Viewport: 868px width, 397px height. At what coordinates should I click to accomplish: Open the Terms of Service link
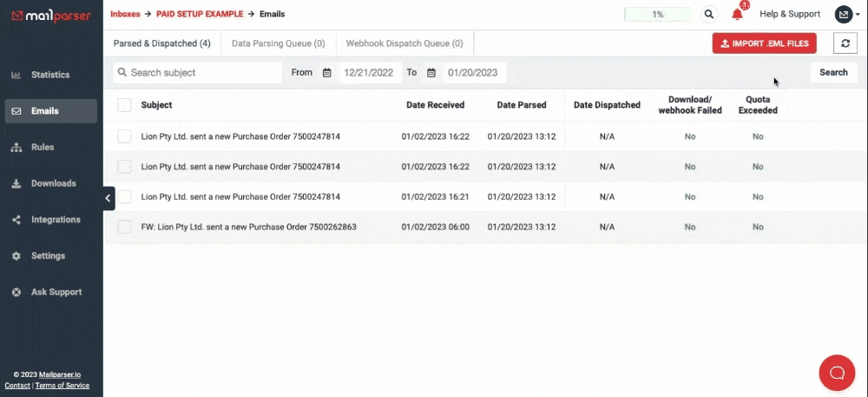[x=62, y=385]
